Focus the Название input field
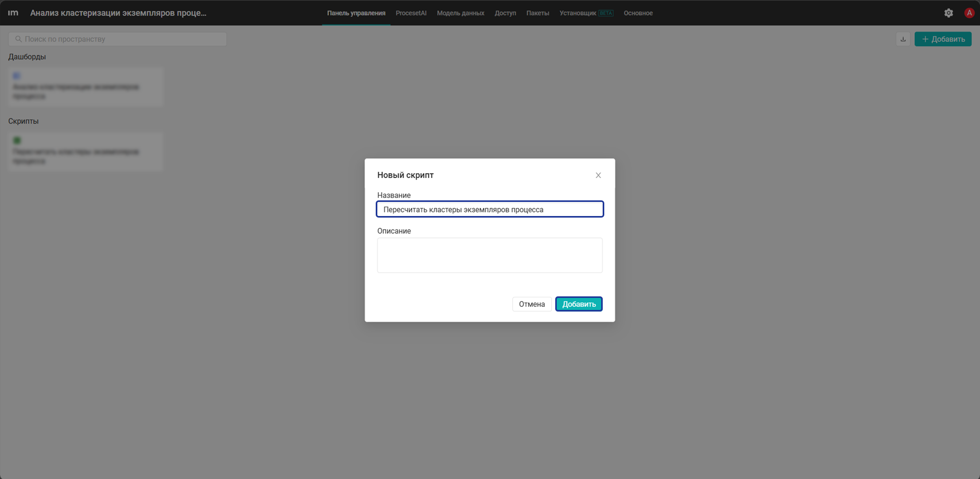Image resolution: width=980 pixels, height=479 pixels. tap(490, 209)
